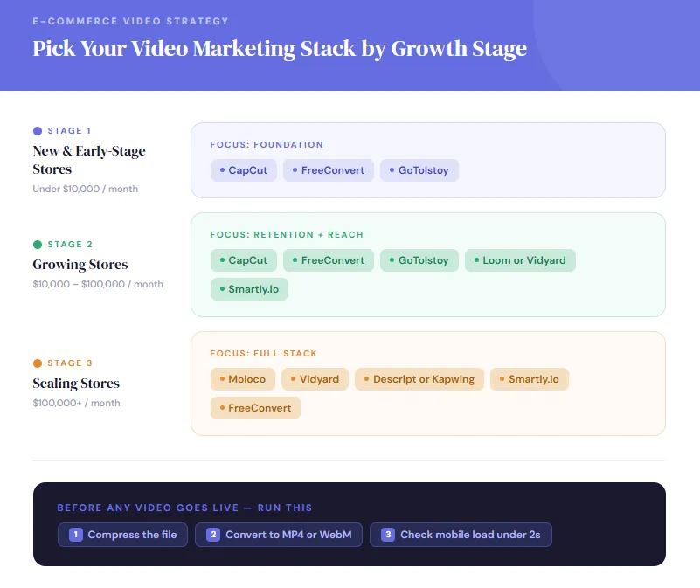Viewport: 700px width, 588px height.
Task: Click the purple dot beside STAGE 1
Action: pyautogui.click(x=38, y=131)
